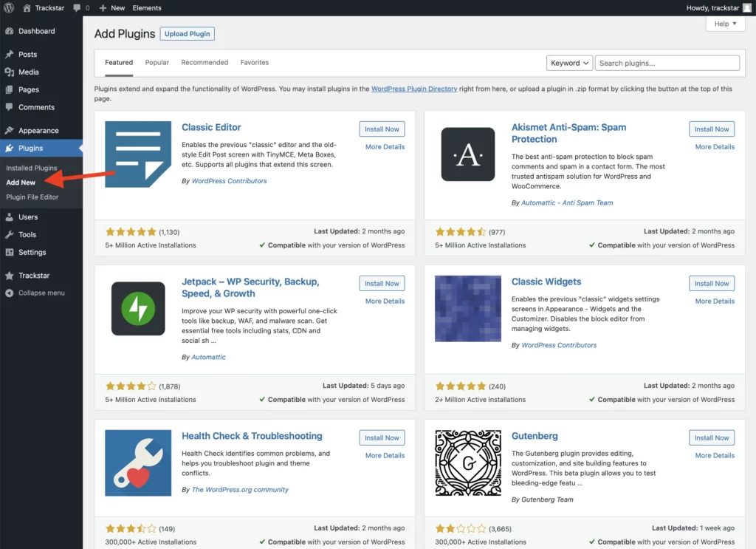Install Health Check & Troubleshooting plugin
This screenshot has width=756, height=549.
pos(382,437)
